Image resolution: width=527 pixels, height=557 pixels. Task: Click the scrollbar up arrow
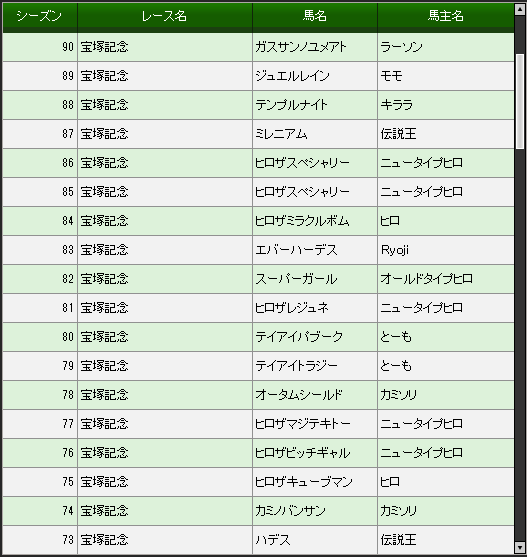(x=520, y=10)
